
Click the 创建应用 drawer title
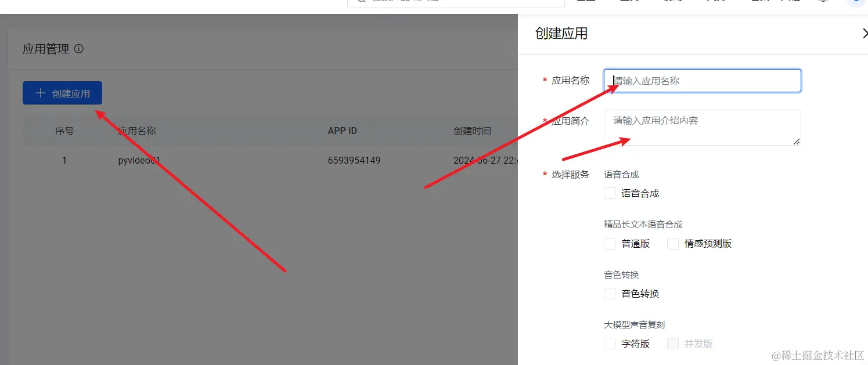561,33
